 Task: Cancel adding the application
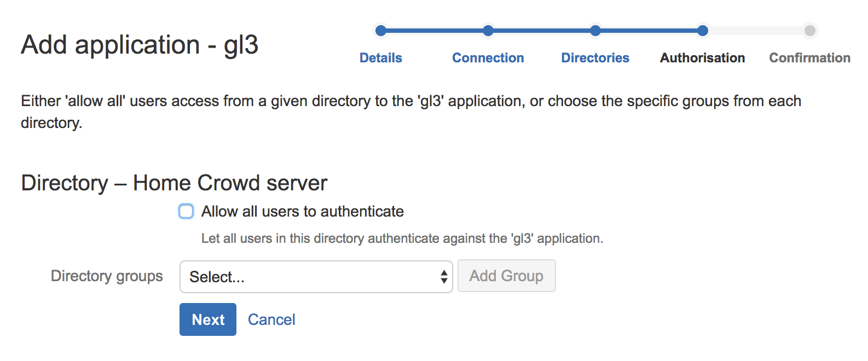pos(271,319)
